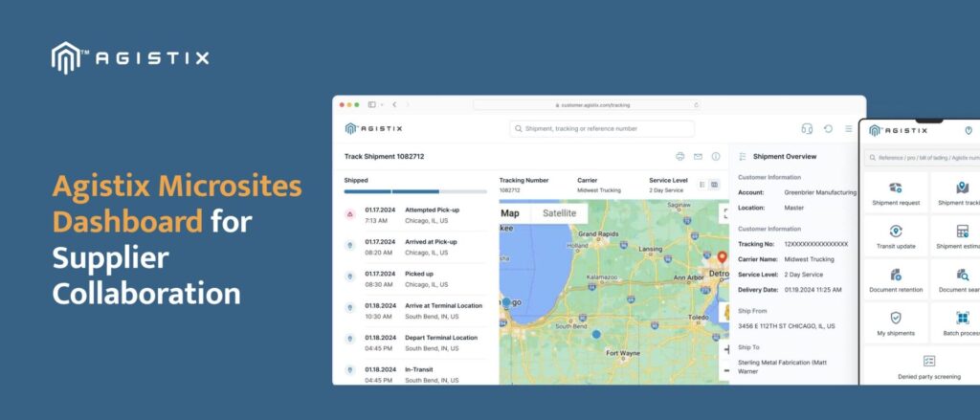Switch to map view toggle icon
980x420 pixels.
(714, 185)
